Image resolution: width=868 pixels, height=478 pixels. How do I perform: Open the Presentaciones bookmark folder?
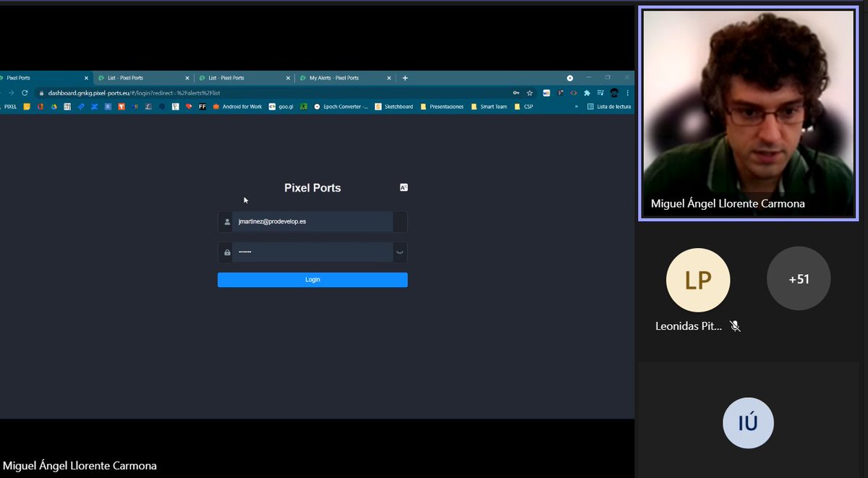[441, 107]
